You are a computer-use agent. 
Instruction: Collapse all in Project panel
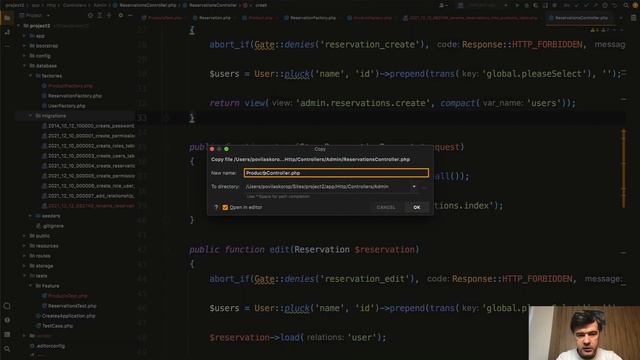tap(109, 16)
